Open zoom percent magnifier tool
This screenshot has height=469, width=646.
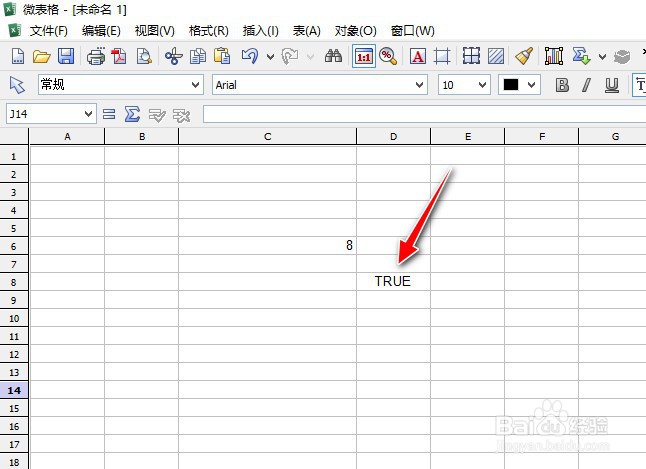[x=388, y=56]
